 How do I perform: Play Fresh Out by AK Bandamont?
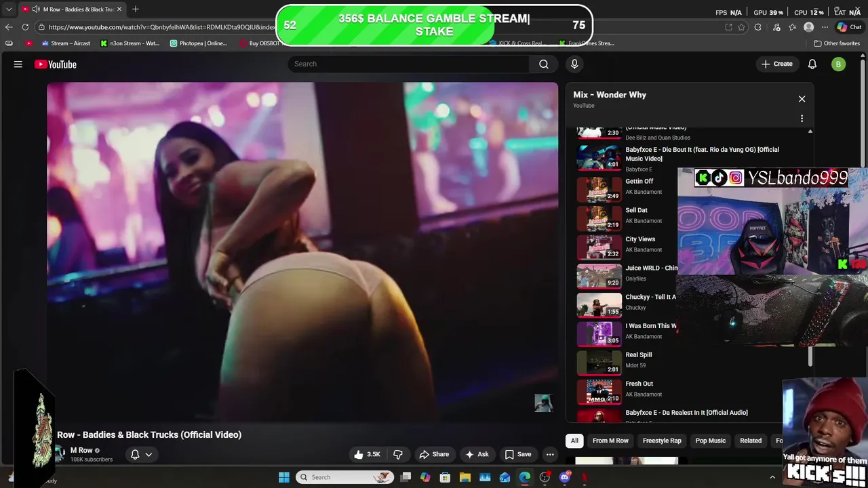(x=639, y=384)
